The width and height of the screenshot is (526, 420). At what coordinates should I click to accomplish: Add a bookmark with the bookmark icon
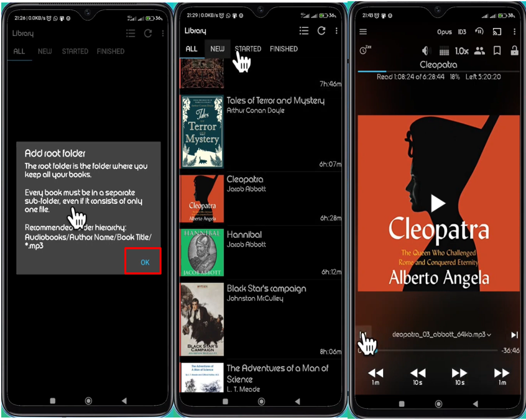tap(497, 50)
